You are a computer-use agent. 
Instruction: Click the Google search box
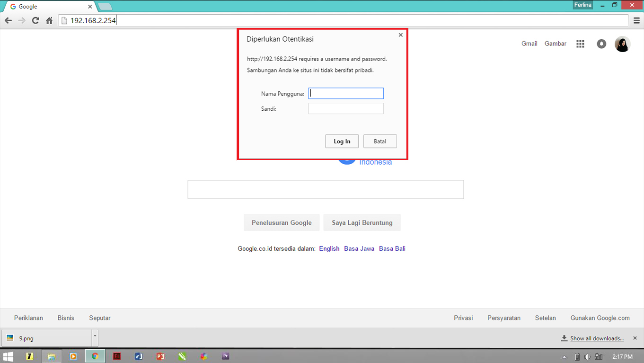(x=326, y=189)
